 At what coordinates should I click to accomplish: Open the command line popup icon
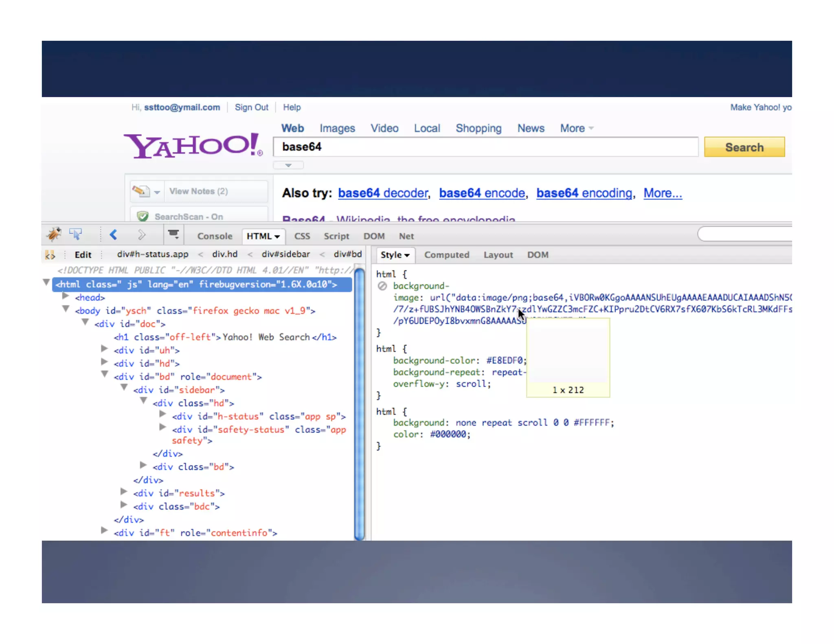pos(173,234)
